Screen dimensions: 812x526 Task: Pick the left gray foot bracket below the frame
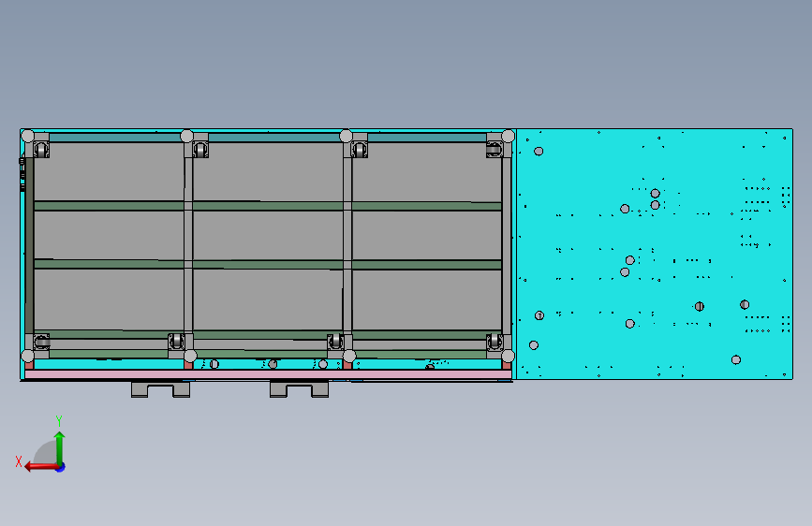pos(160,389)
